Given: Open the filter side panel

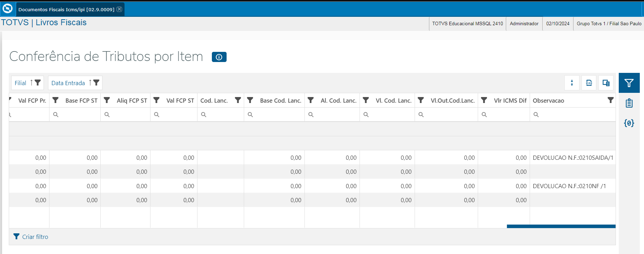Looking at the screenshot, I should pyautogui.click(x=629, y=83).
